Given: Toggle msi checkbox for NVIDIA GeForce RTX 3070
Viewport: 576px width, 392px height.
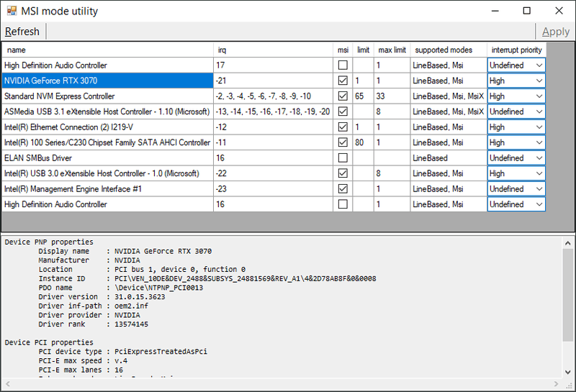Looking at the screenshot, I should click(343, 81).
